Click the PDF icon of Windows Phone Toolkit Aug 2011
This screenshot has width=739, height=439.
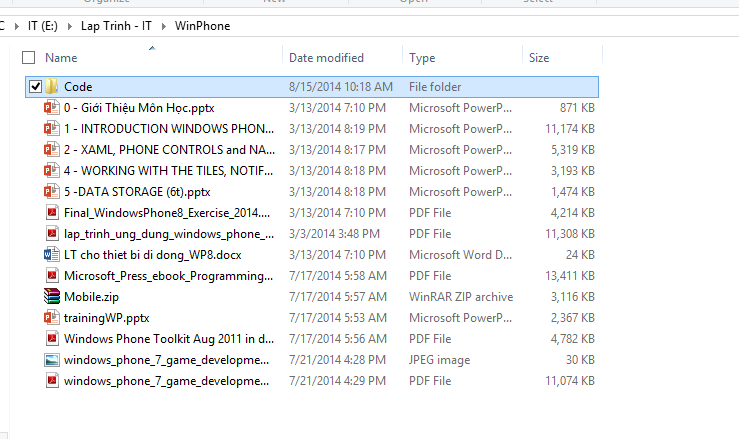[x=52, y=339]
